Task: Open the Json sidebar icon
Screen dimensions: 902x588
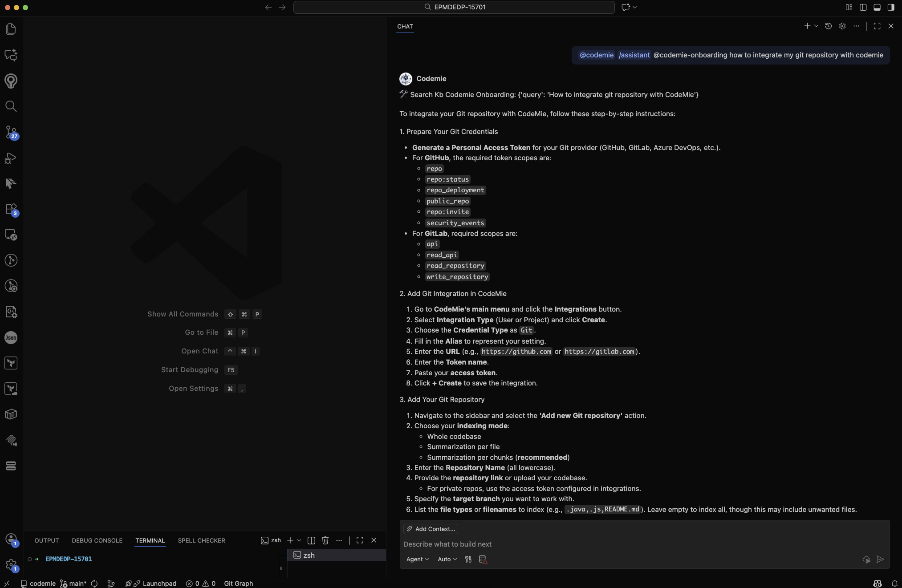Action: [11, 337]
